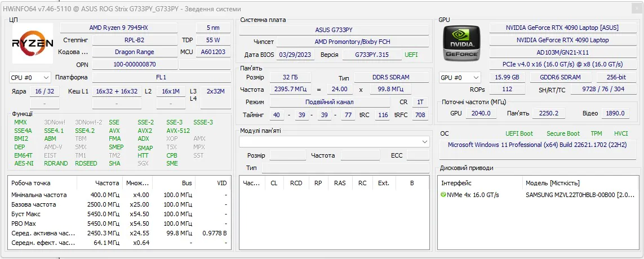Click the 'Інтерфейс' drives column header
This screenshot has width=644, height=259.
click(481, 183)
